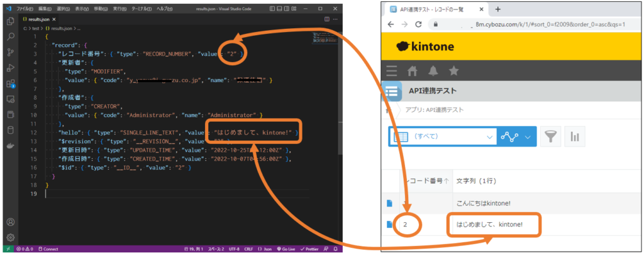
Task: Split the editor to the right
Action: [x=327, y=19]
